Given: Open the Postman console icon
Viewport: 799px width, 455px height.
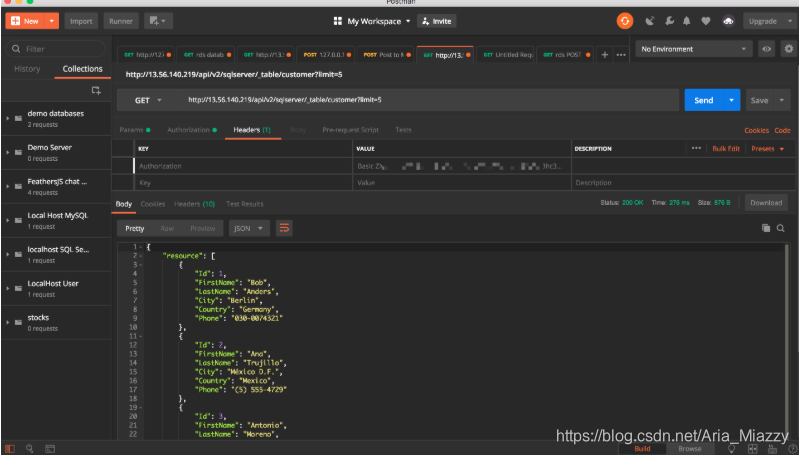Looking at the screenshot, I should [50, 449].
